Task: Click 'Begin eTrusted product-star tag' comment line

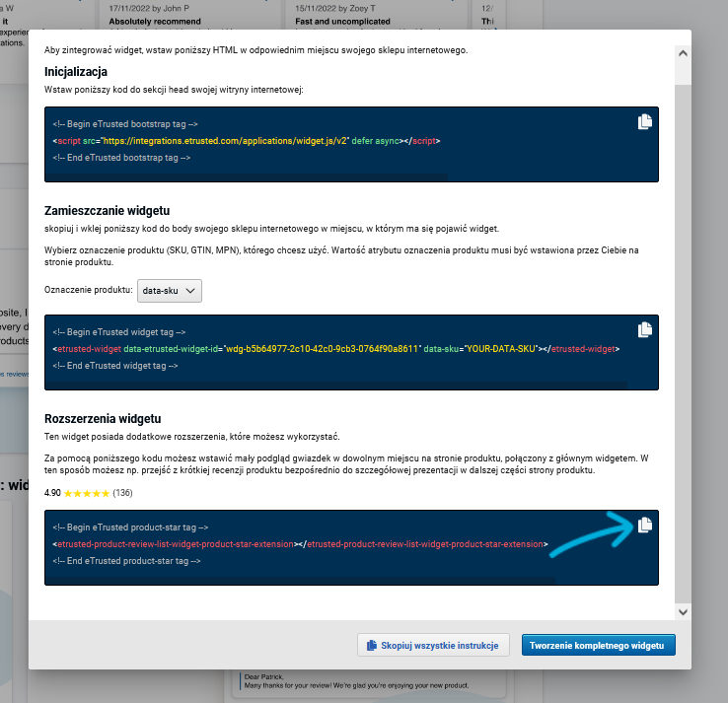Action: 130,527
